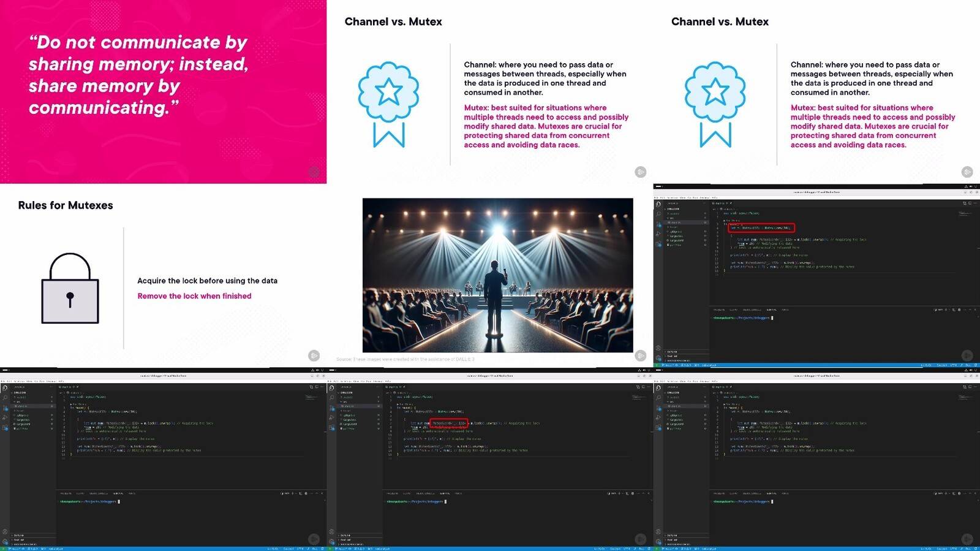Click the red-boxed Mutex::new code line
Viewport: 980px width, 551px height.
(x=761, y=228)
